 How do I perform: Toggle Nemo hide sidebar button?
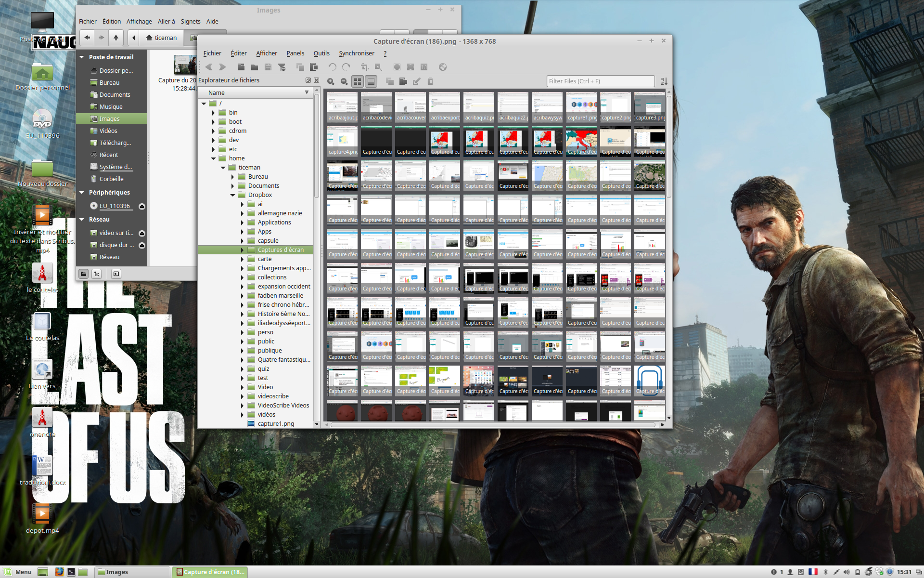(x=116, y=274)
